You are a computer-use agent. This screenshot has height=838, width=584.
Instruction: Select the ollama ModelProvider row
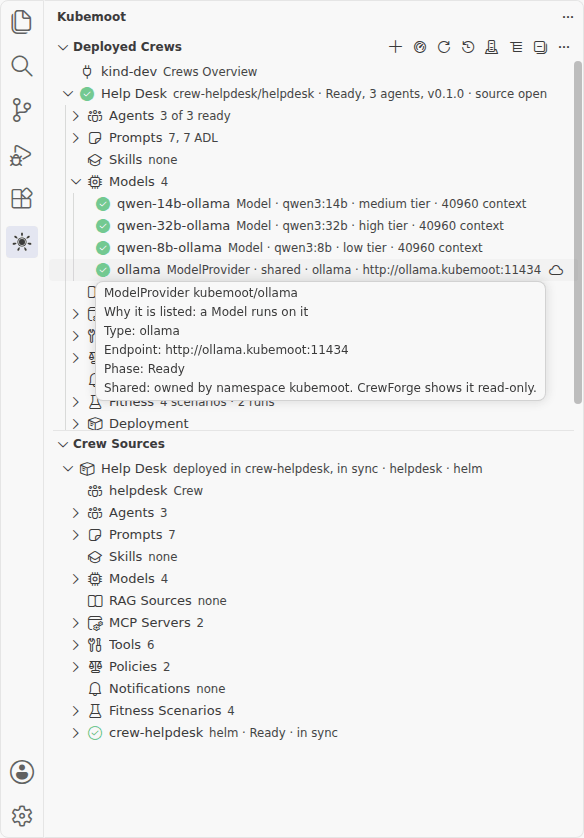312,270
